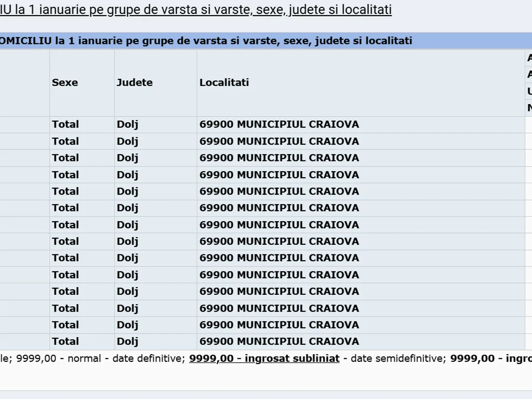The height and width of the screenshot is (399, 532).
Task: Click second row's 69900 MUNICIPIUL CRAIOVA cell
Action: pos(279,141)
